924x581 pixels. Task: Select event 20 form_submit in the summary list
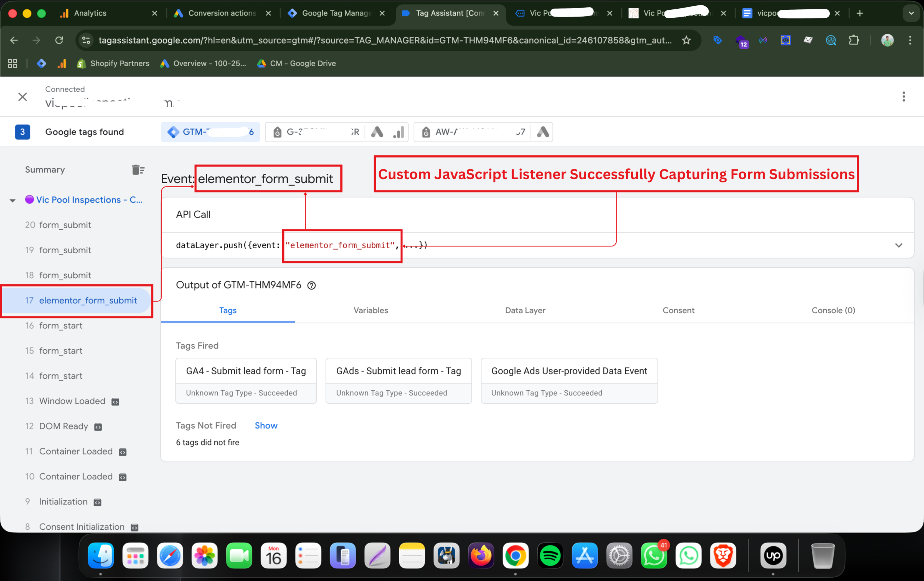pos(65,225)
